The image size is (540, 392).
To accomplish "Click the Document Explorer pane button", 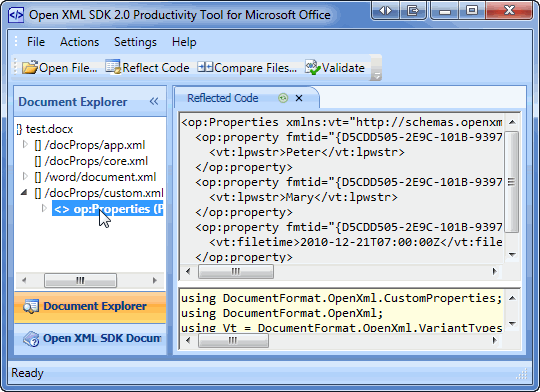I will [90, 307].
